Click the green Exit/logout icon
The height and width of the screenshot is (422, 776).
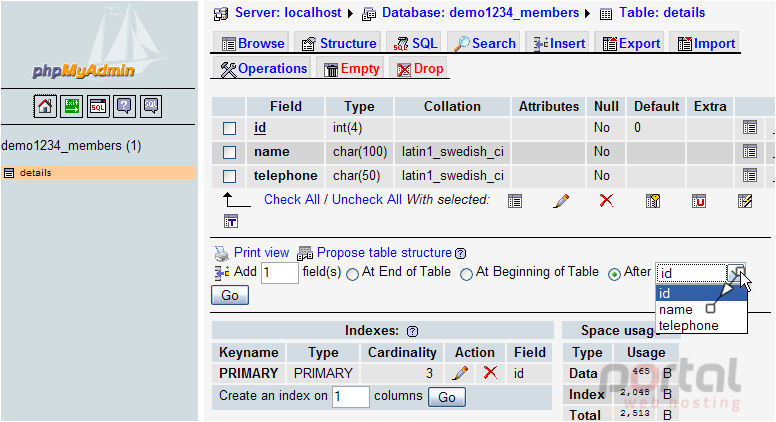click(x=71, y=106)
